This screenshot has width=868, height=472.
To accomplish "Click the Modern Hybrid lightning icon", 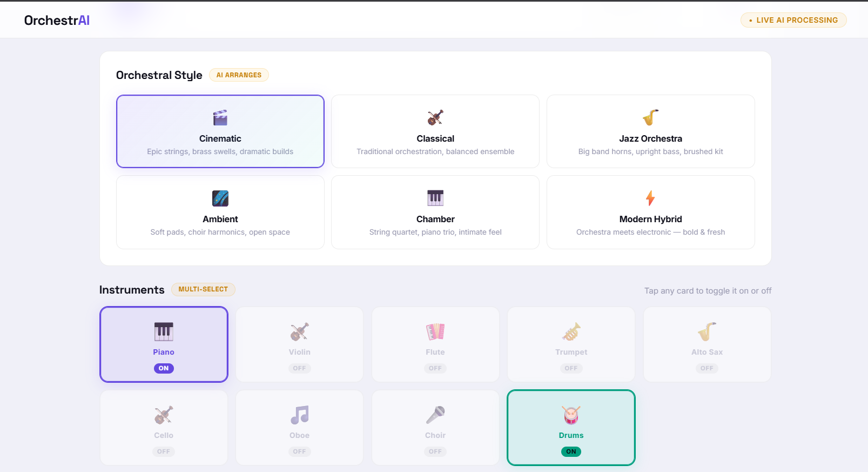I will [x=650, y=198].
